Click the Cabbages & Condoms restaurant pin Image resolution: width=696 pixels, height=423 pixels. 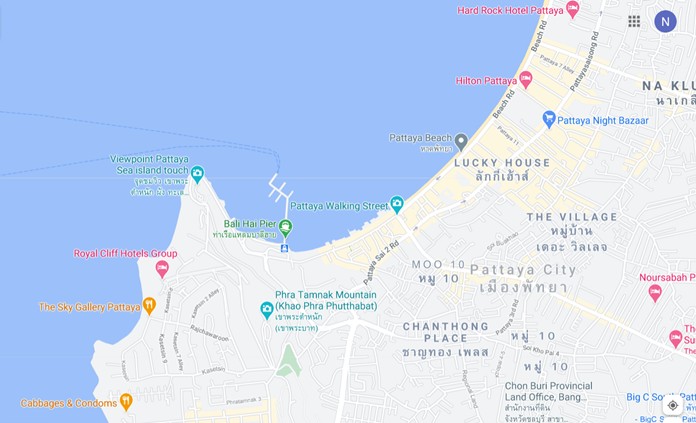[127, 402]
